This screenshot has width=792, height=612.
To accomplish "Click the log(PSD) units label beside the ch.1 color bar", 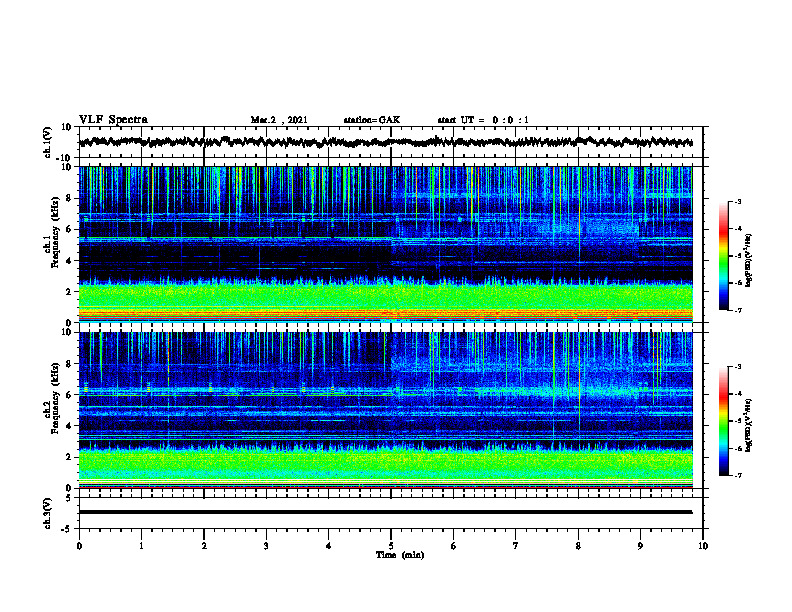I will pyautogui.click(x=749, y=260).
